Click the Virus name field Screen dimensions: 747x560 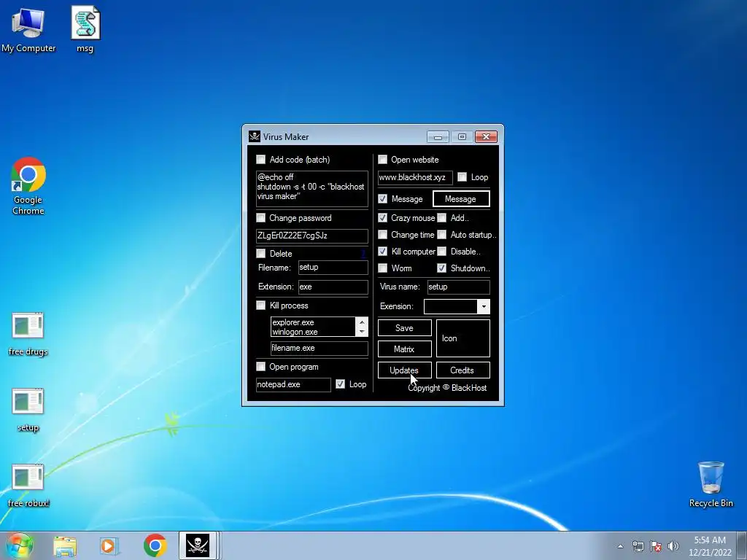coord(458,287)
